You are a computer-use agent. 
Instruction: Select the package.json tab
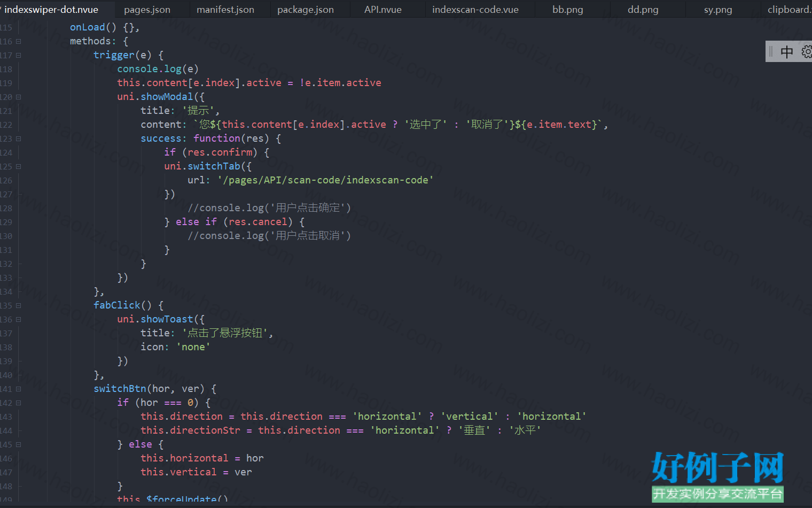(x=305, y=10)
